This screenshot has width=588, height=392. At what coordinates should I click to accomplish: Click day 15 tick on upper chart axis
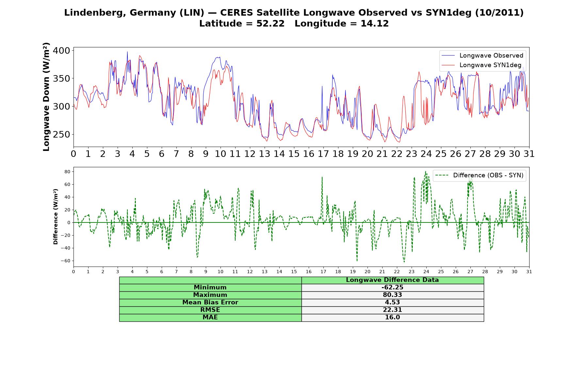pos(294,154)
